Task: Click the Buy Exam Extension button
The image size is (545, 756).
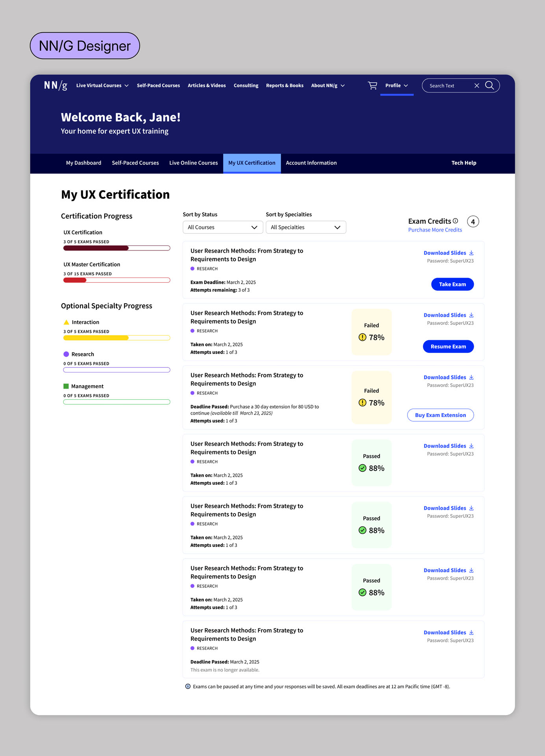Action: 440,415
